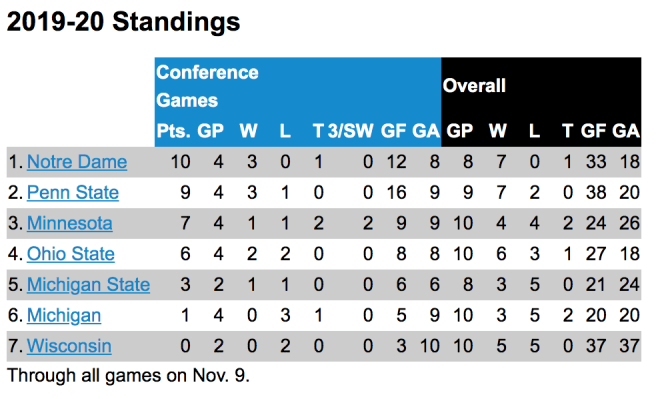The width and height of the screenshot is (660, 399).
Task: Click the Pts. column header
Action: (x=173, y=131)
